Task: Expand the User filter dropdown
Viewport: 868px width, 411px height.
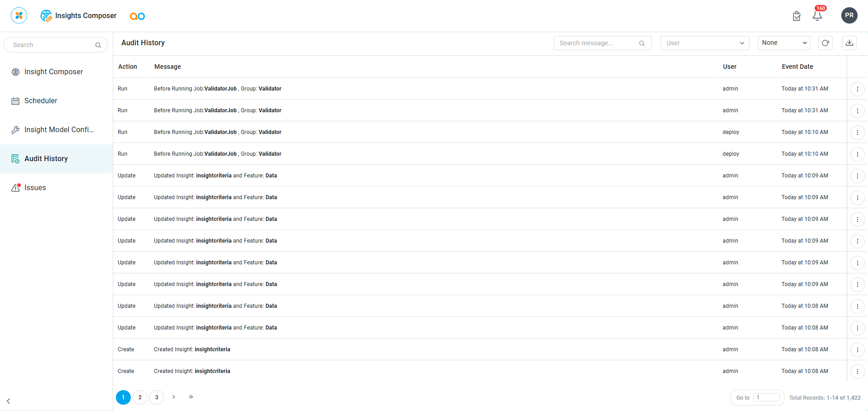Action: pyautogui.click(x=705, y=43)
